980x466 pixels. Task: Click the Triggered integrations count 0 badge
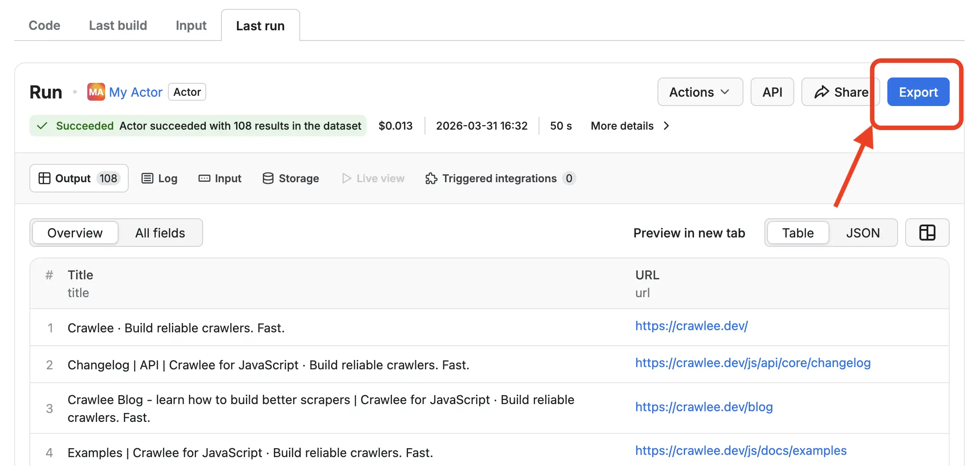click(x=569, y=178)
